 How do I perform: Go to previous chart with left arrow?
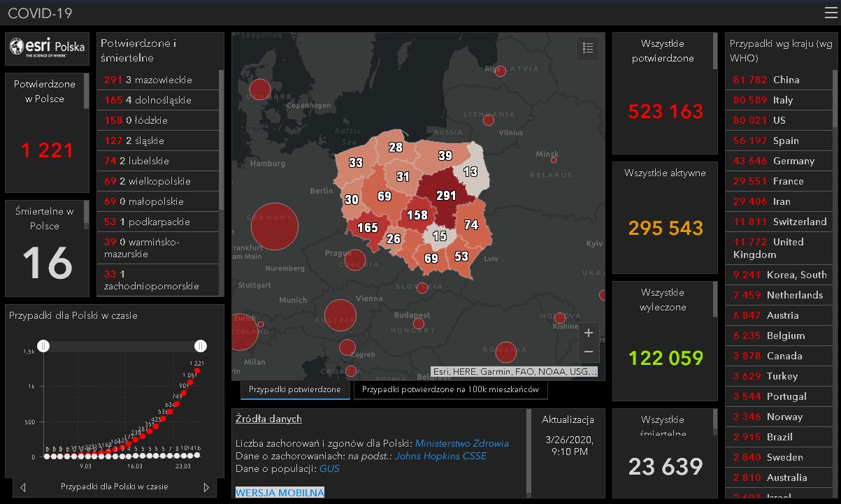coord(23,487)
